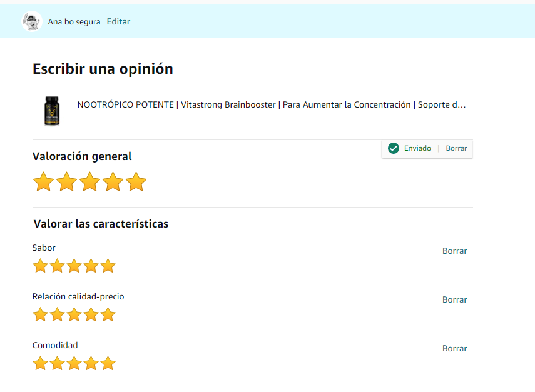Click the green Enviado checkmark icon
Image resolution: width=535 pixels, height=392 pixels.
[394, 148]
